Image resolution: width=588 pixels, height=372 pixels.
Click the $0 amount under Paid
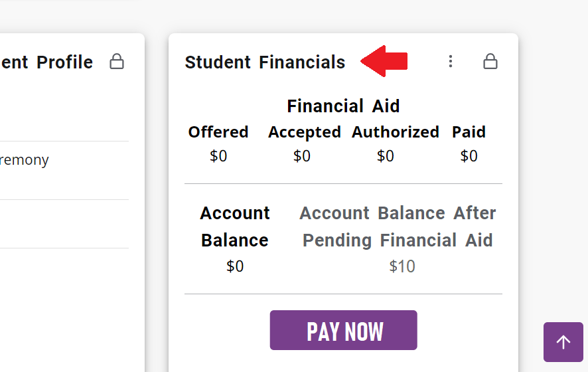tap(469, 156)
